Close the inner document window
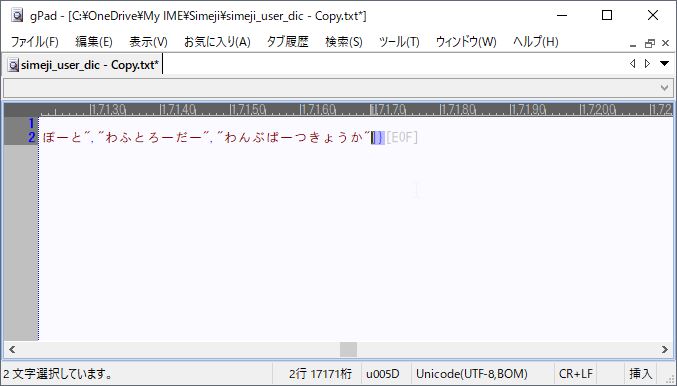The image size is (677, 386). [x=665, y=43]
